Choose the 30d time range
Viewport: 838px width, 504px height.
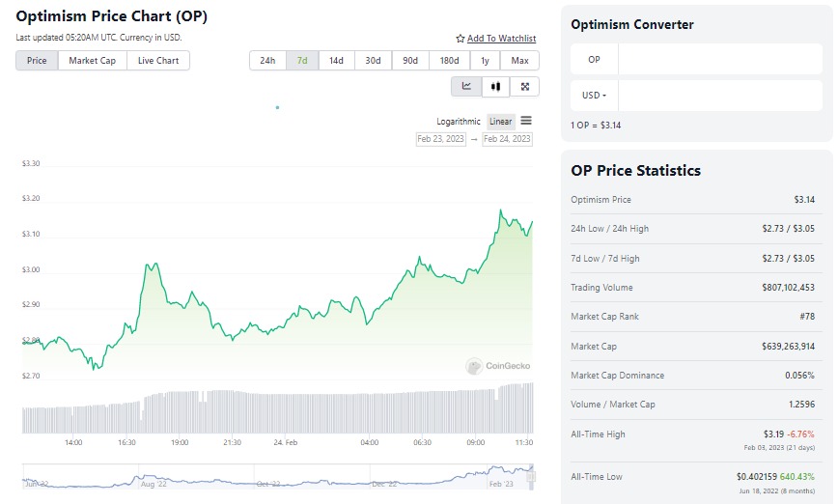373,61
